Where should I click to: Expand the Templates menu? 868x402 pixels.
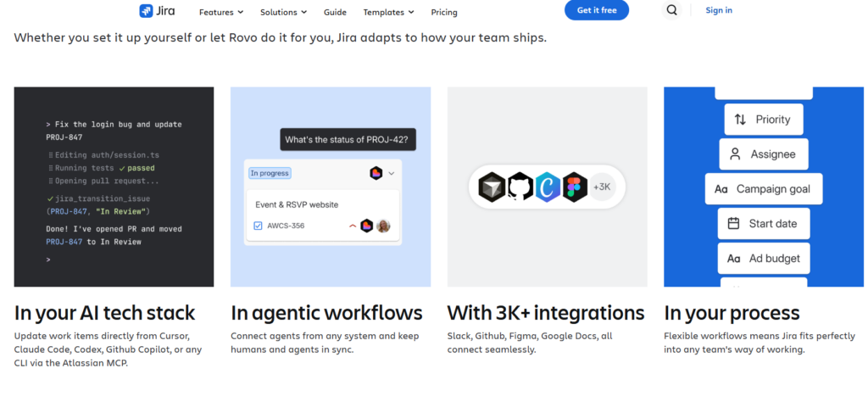click(388, 12)
